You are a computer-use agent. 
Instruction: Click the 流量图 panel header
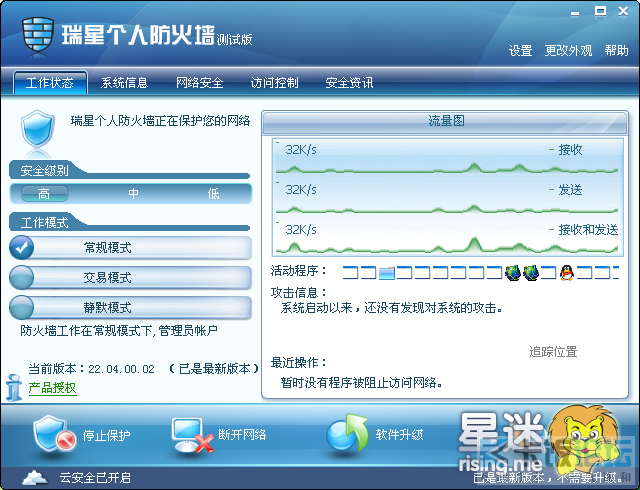pyautogui.click(x=445, y=121)
